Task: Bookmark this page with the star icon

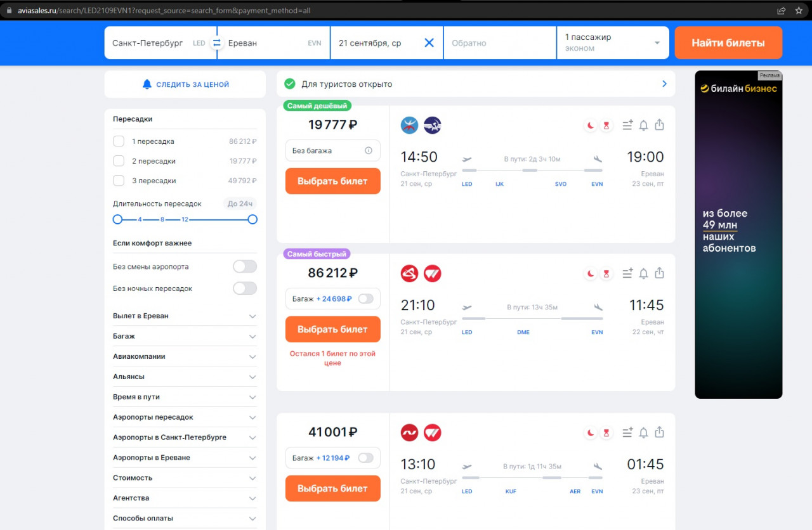Action: click(799, 11)
